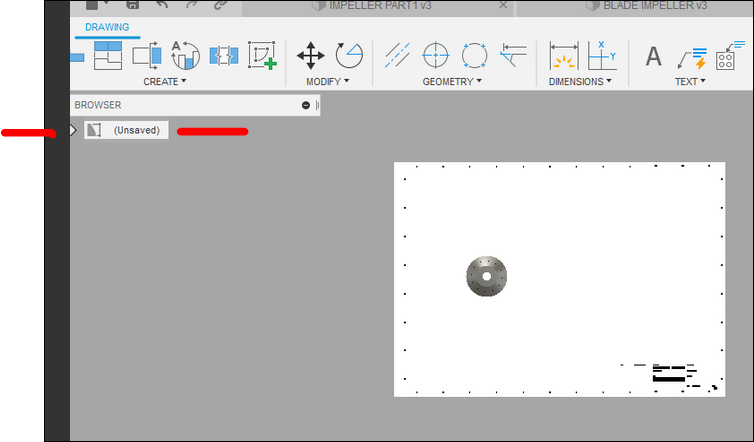Viewport: 754px width, 442px height.
Task: Activate the Rotate tool
Action: [349, 55]
